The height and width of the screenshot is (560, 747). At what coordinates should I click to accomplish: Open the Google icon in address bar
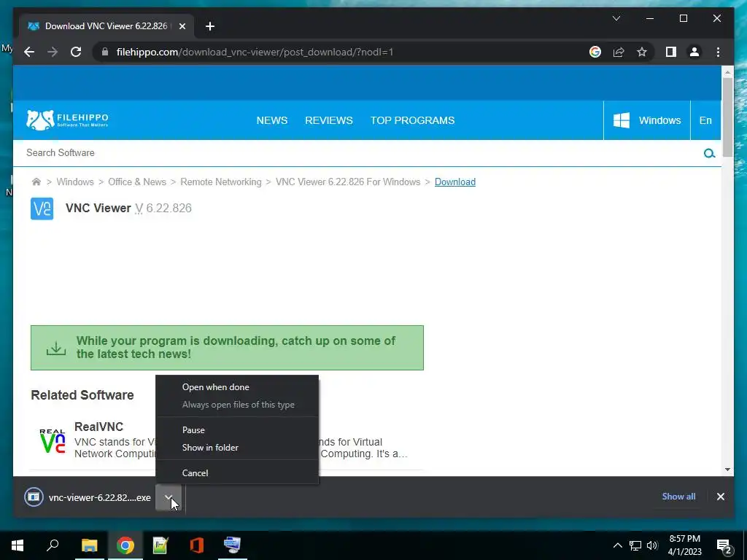point(595,52)
